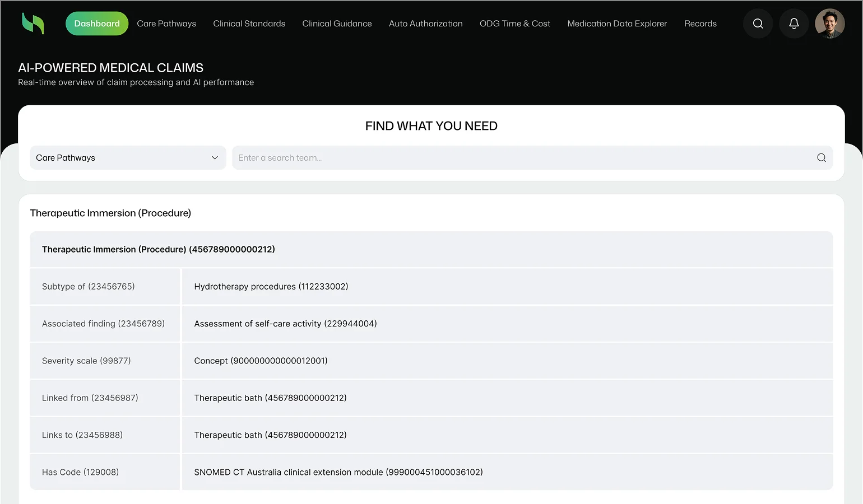
Task: Click the SNOMED CT Australia extension module value
Action: 338,472
